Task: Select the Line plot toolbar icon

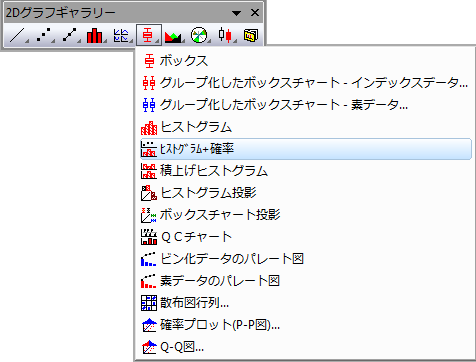Action: click(x=17, y=35)
